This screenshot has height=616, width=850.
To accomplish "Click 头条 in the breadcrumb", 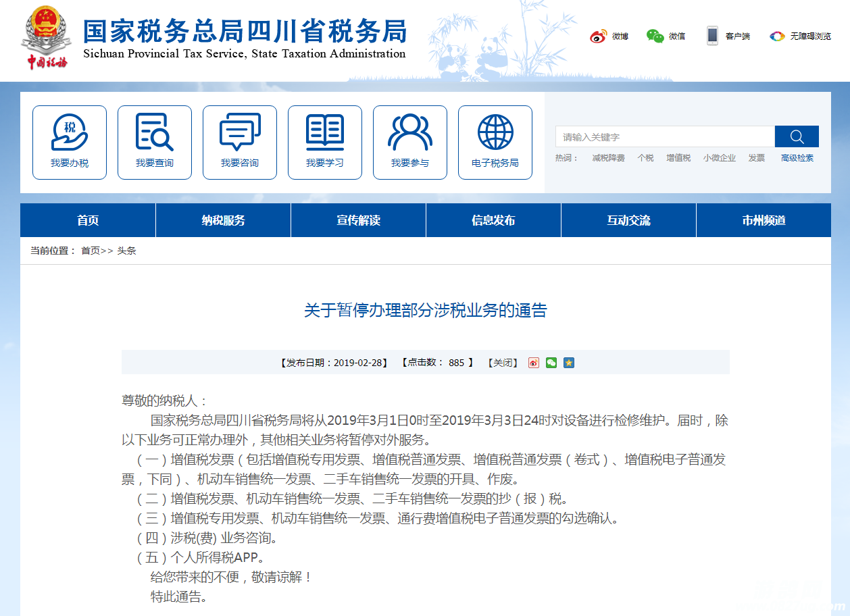I will (126, 251).
